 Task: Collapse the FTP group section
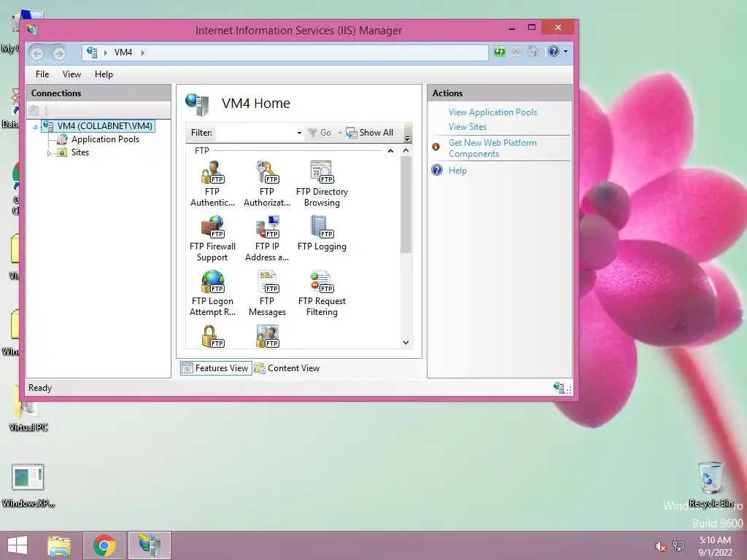click(391, 151)
